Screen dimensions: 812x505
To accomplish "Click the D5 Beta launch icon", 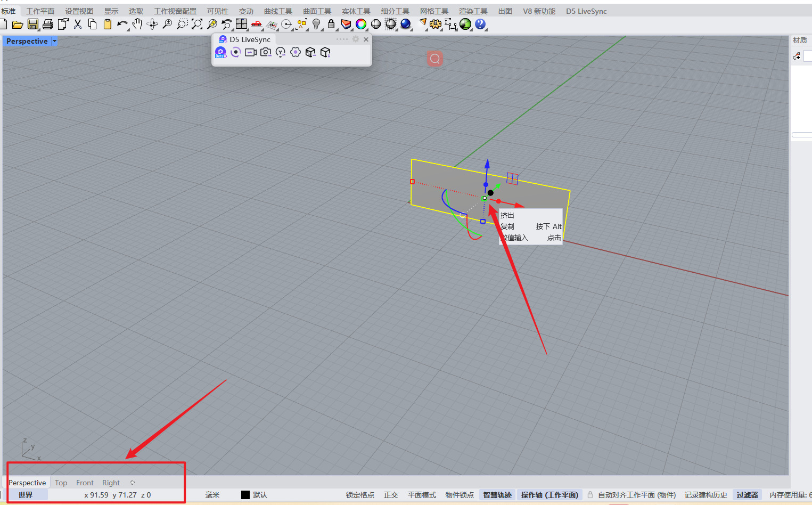I will (220, 52).
